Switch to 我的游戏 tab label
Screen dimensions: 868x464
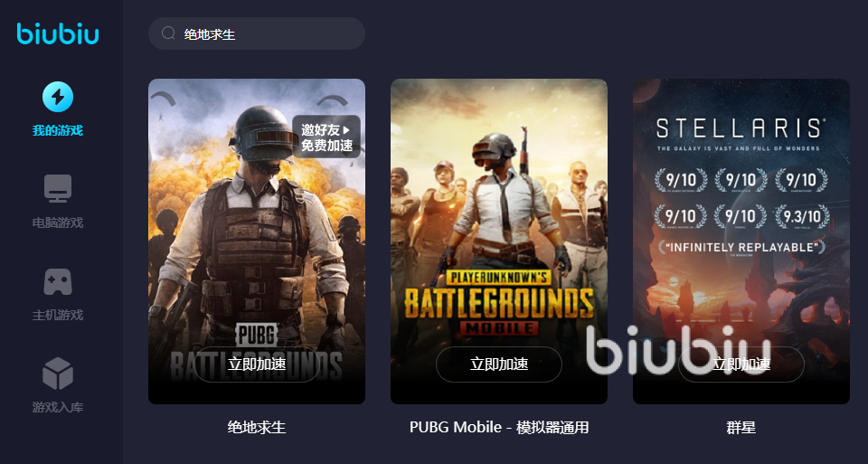58,130
